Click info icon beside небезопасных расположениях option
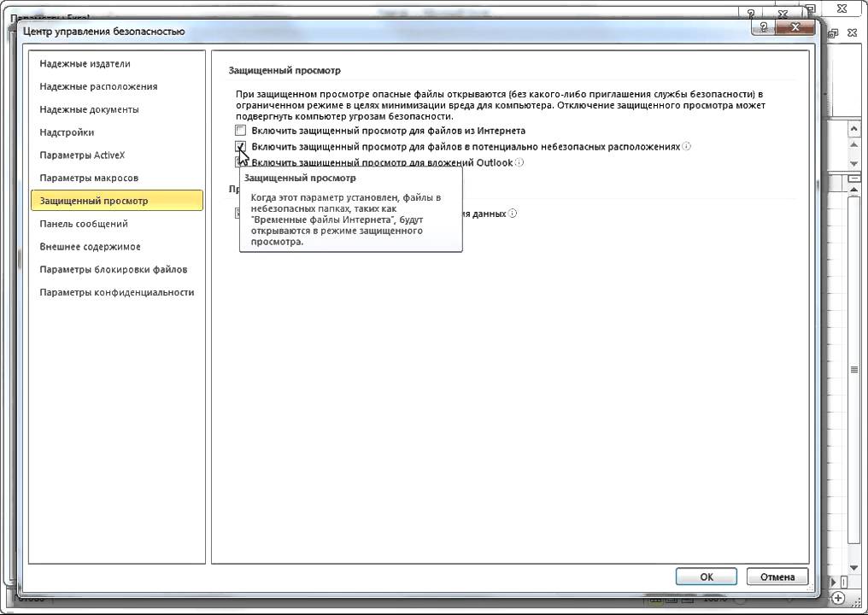 coord(686,147)
